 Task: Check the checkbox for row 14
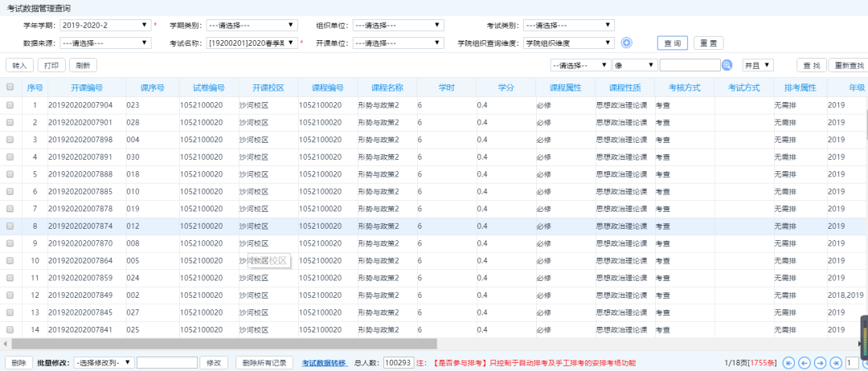[x=10, y=329]
